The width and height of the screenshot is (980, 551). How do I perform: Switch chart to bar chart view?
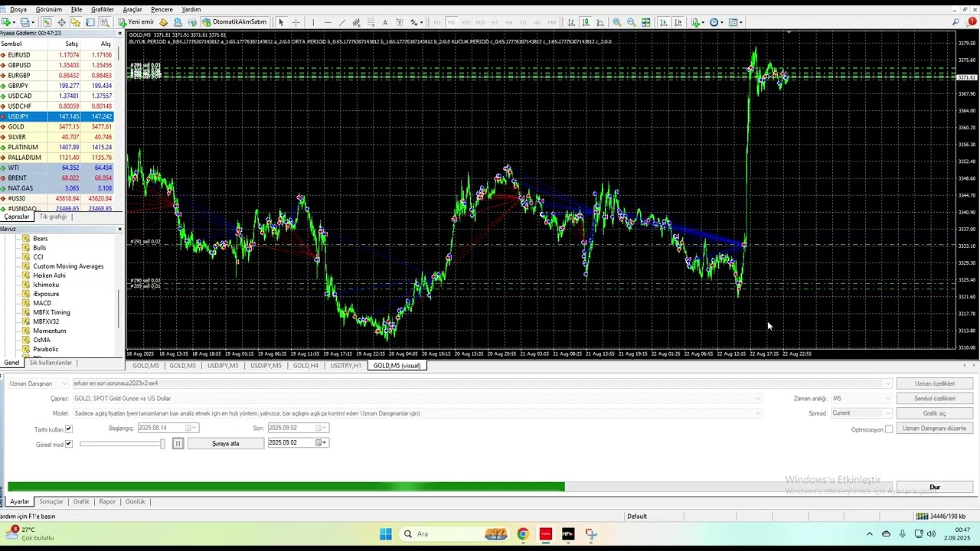[x=570, y=22]
